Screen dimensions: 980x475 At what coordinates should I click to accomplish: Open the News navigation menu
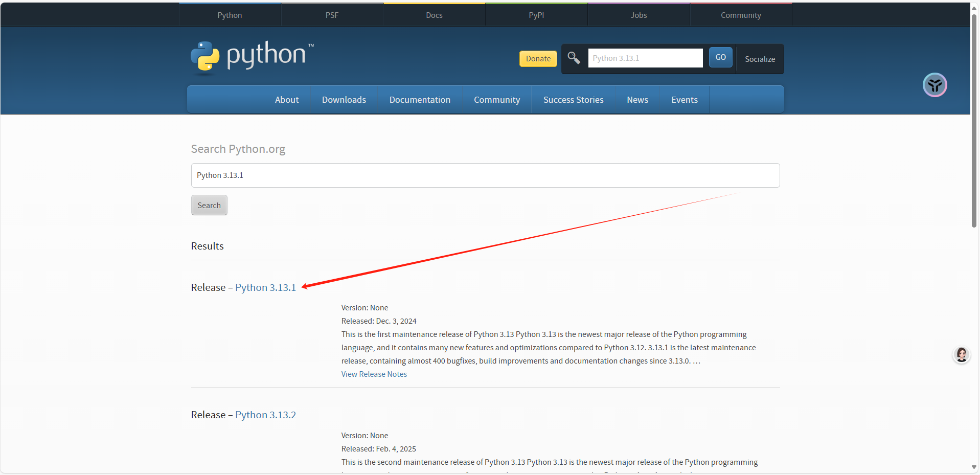pyautogui.click(x=637, y=100)
